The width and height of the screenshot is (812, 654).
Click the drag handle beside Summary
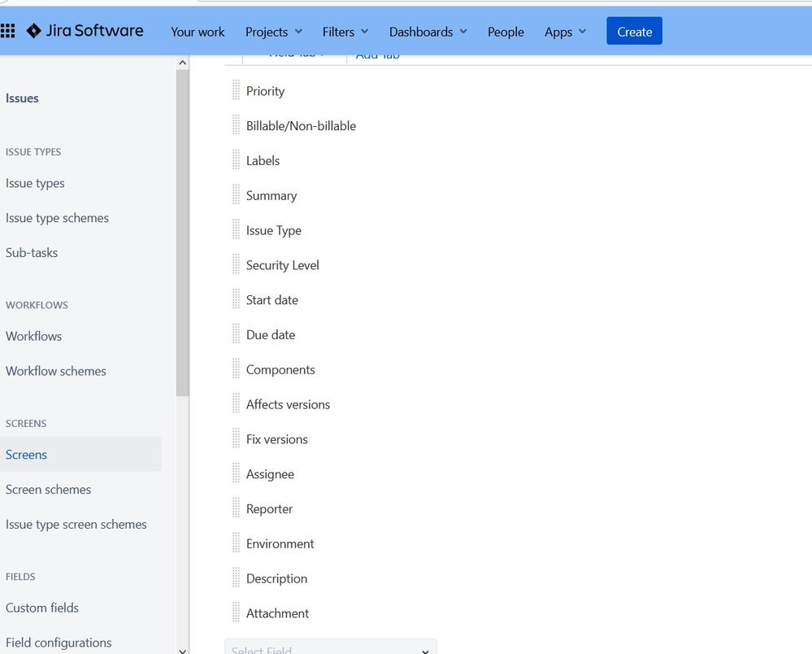(x=236, y=195)
